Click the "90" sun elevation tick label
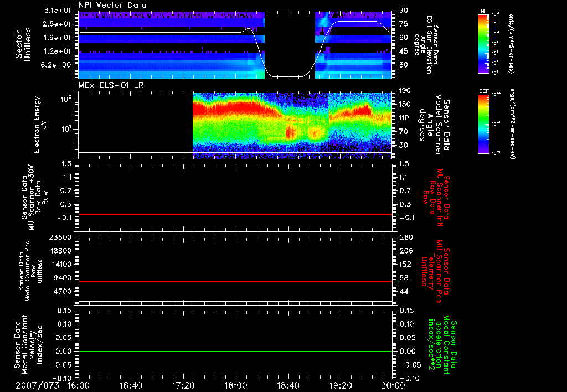The image size is (567, 392). coord(404,11)
